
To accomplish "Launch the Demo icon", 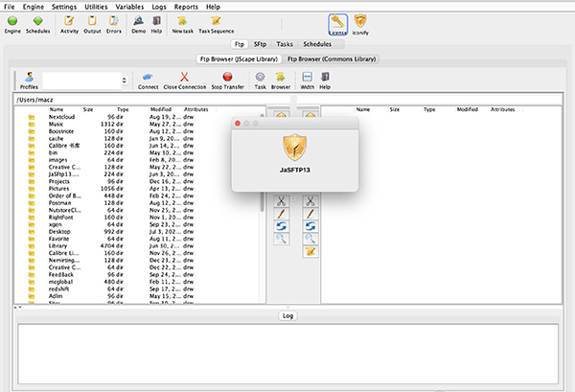I will [x=138, y=21].
